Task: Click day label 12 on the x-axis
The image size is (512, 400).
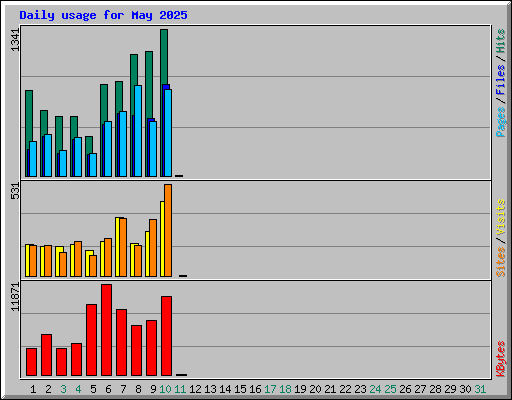Action: (195, 389)
